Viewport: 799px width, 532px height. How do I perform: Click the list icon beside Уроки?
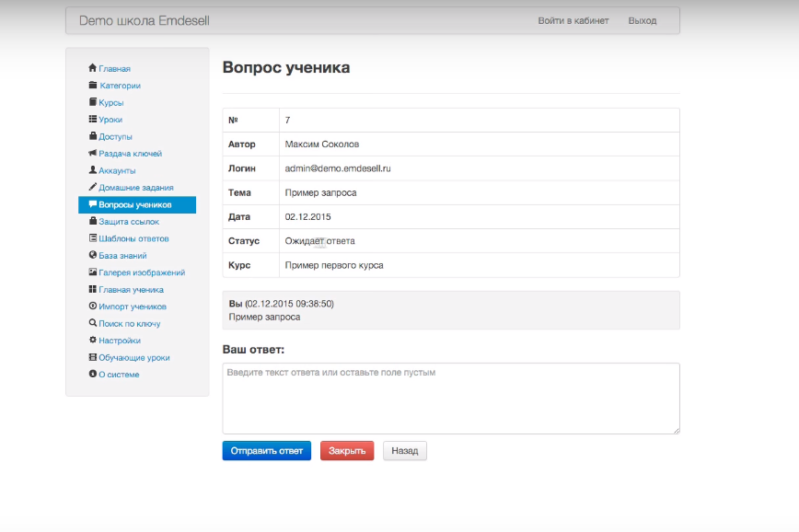point(92,120)
